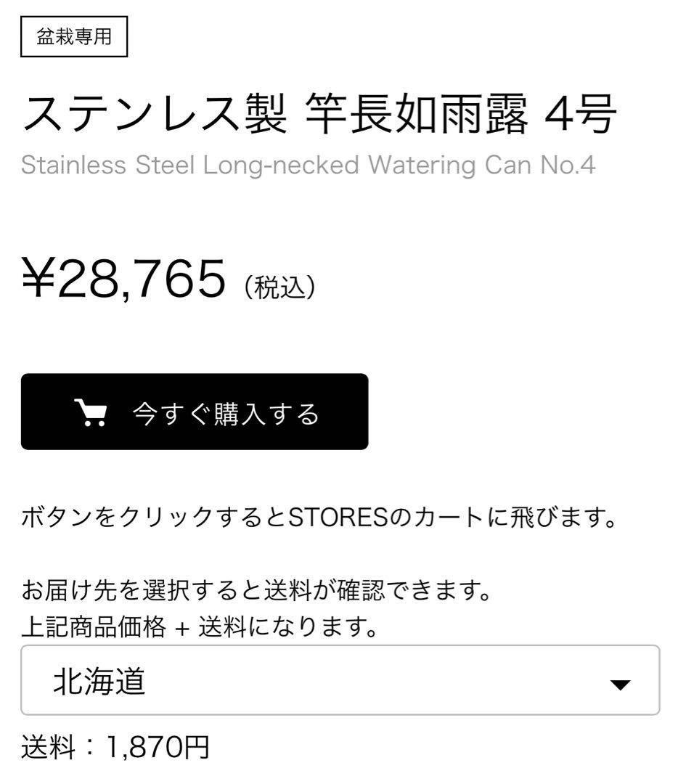The height and width of the screenshot is (784, 678).
Task: Select the product title ステンレス製 竿長如雨露 4号
Action: tap(319, 113)
